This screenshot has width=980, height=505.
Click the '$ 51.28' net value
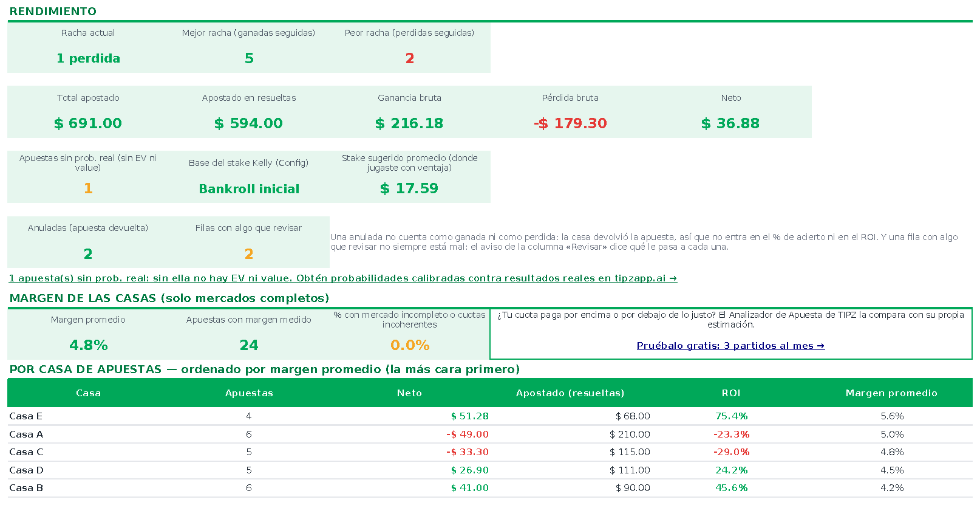coord(469,416)
